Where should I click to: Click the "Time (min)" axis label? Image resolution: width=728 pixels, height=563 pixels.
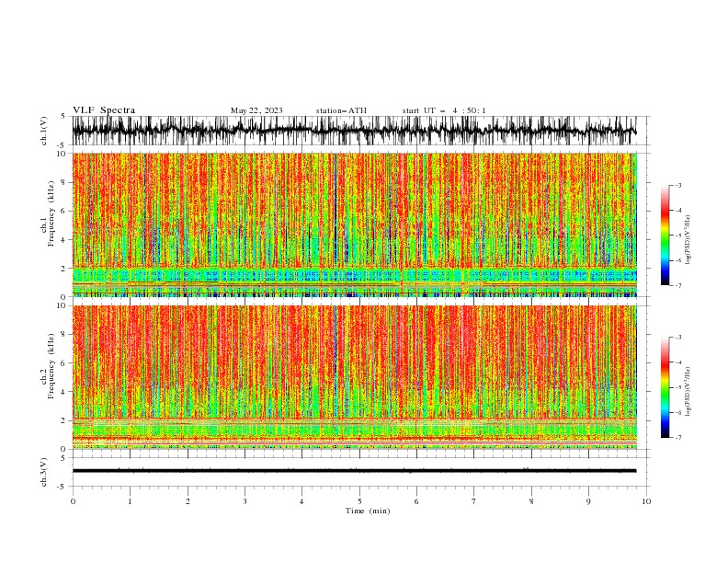point(368,511)
